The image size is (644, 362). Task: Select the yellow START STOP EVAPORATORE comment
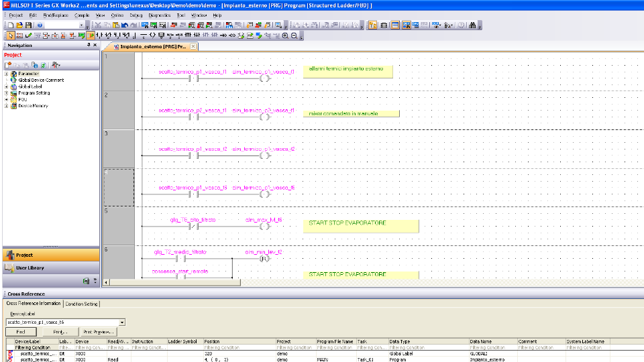(362, 226)
